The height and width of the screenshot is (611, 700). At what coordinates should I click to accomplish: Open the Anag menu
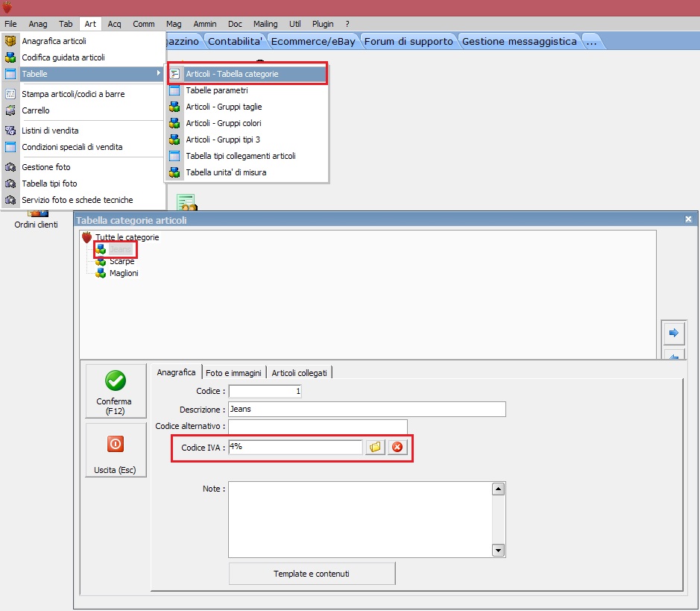tap(38, 24)
